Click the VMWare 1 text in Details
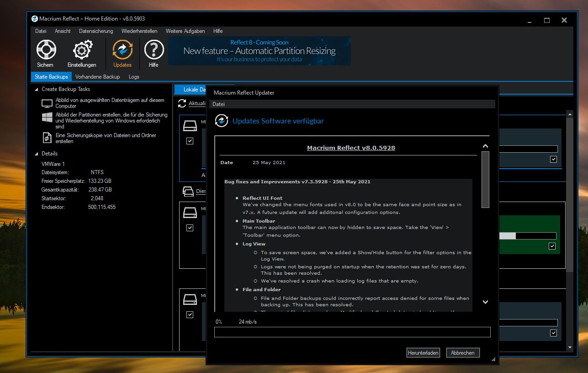This screenshot has width=588, height=373. point(53,164)
